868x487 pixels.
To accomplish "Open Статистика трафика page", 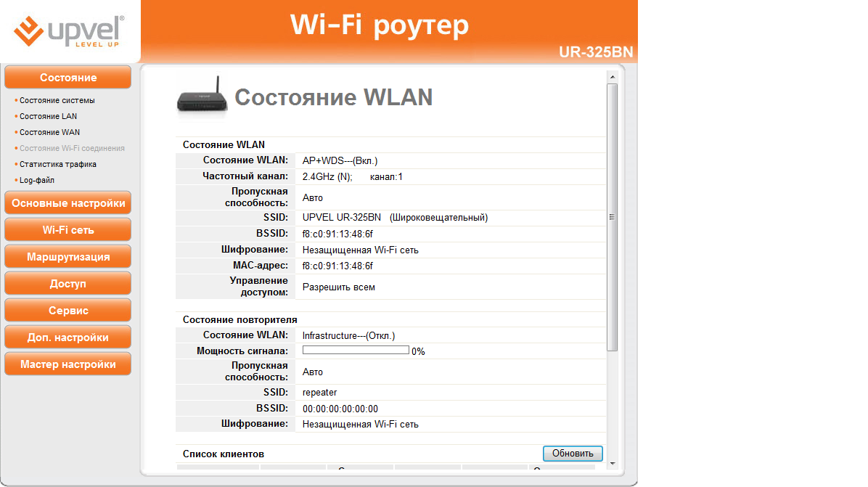I will [x=58, y=164].
